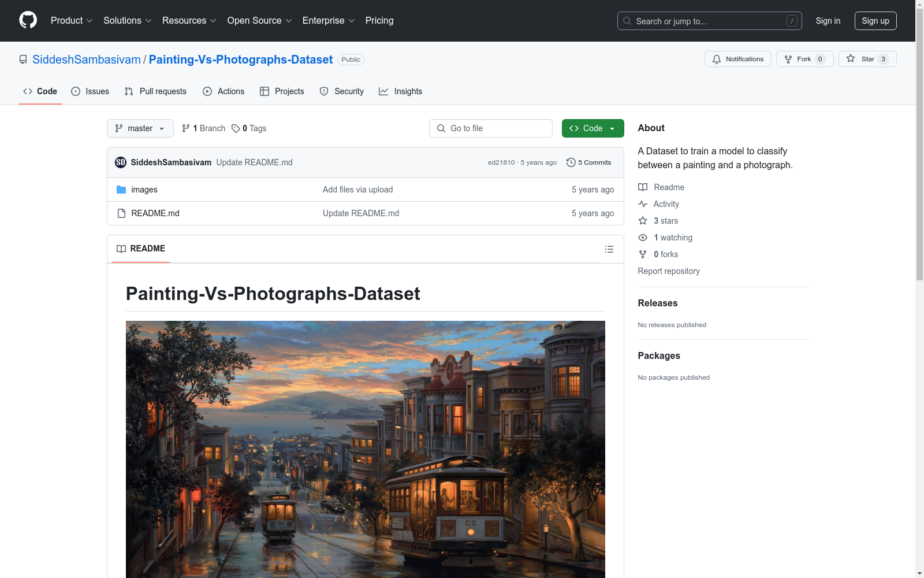Click the Sign in link
The image size is (924, 578).
coord(828,21)
